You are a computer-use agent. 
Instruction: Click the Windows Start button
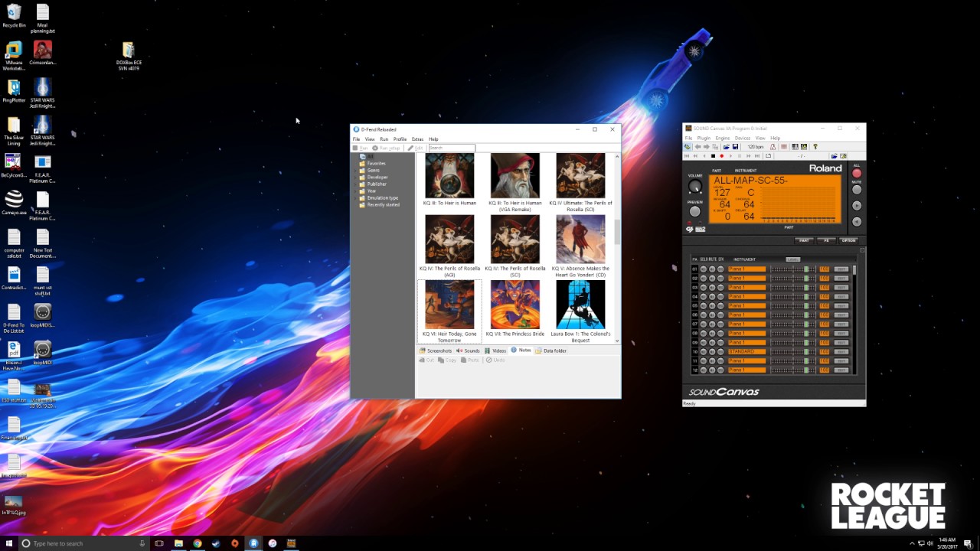tap(8, 543)
